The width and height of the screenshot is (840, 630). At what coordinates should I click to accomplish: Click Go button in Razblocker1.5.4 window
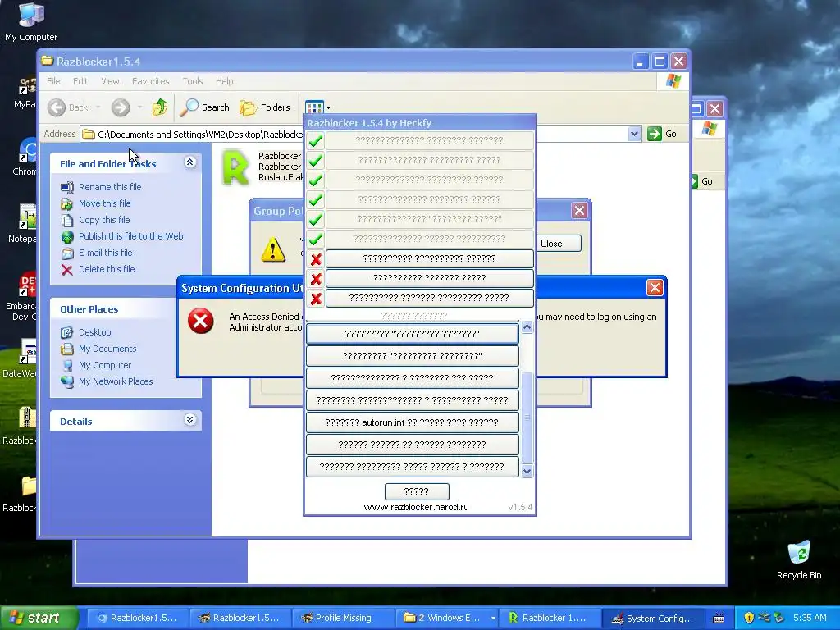click(662, 134)
